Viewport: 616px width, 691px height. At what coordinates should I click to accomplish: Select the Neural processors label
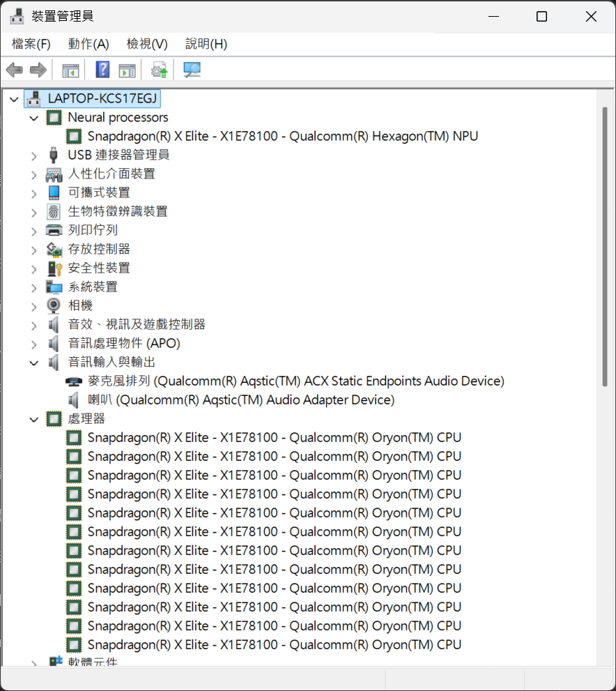click(x=118, y=118)
